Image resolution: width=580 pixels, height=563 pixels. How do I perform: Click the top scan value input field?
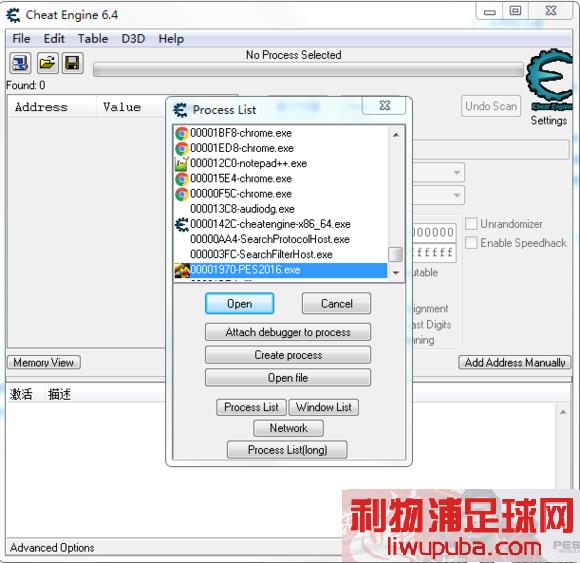[x=490, y=150]
